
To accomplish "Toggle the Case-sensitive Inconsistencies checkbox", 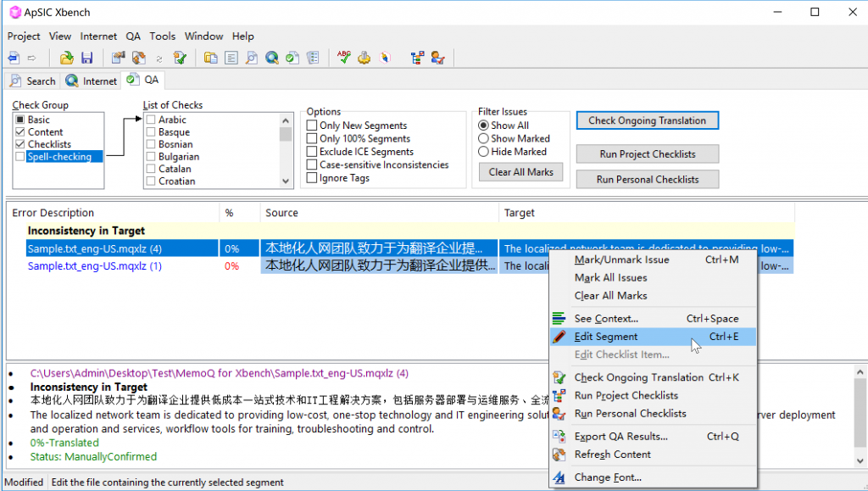I will (312, 165).
